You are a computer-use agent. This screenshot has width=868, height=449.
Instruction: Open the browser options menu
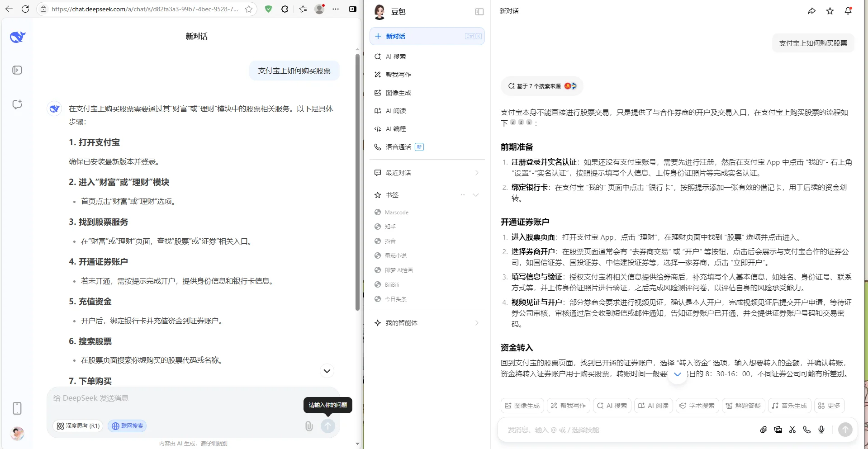pos(336,9)
